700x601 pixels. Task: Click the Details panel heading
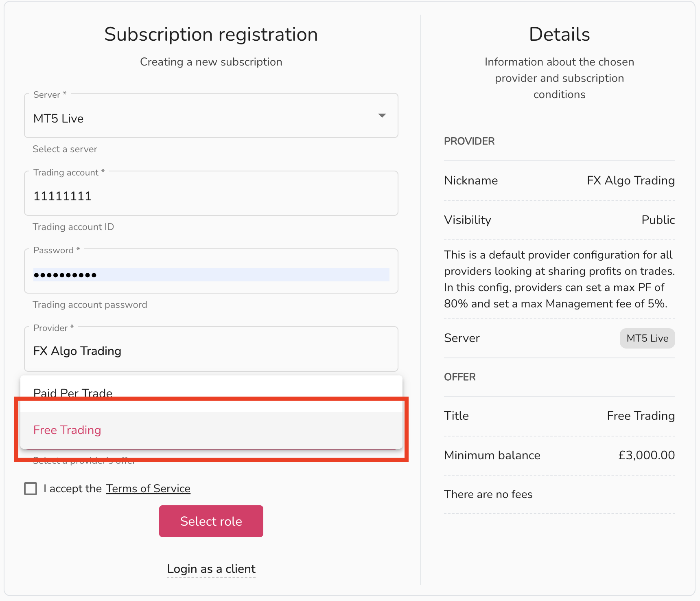[x=559, y=34]
